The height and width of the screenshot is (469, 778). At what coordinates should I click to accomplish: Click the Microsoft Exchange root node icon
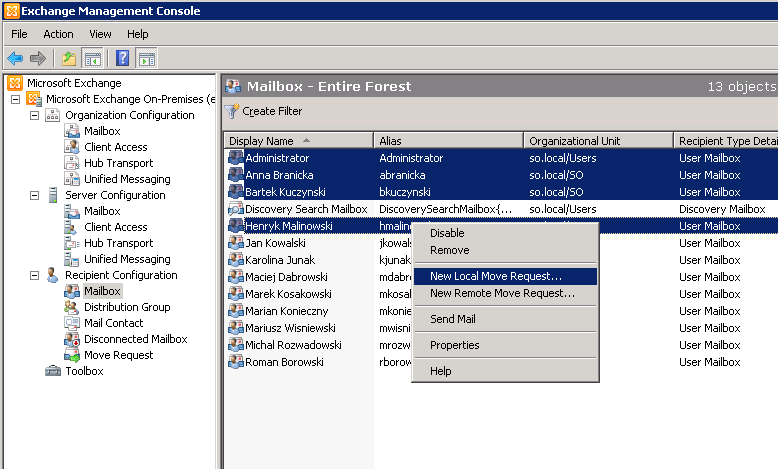tap(15, 83)
